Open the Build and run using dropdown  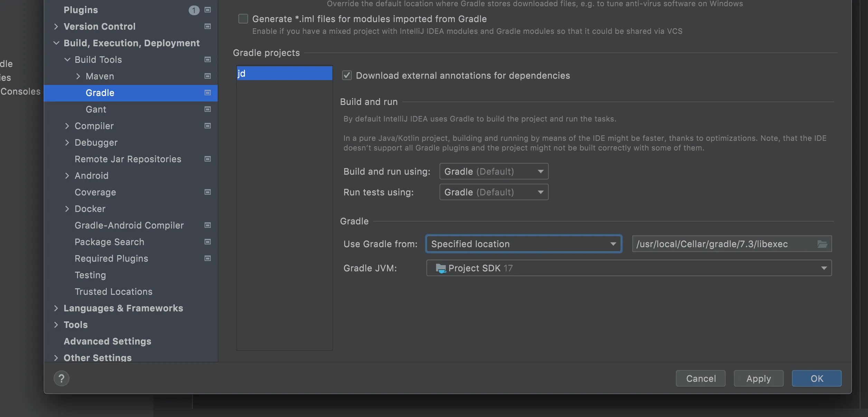(x=493, y=172)
